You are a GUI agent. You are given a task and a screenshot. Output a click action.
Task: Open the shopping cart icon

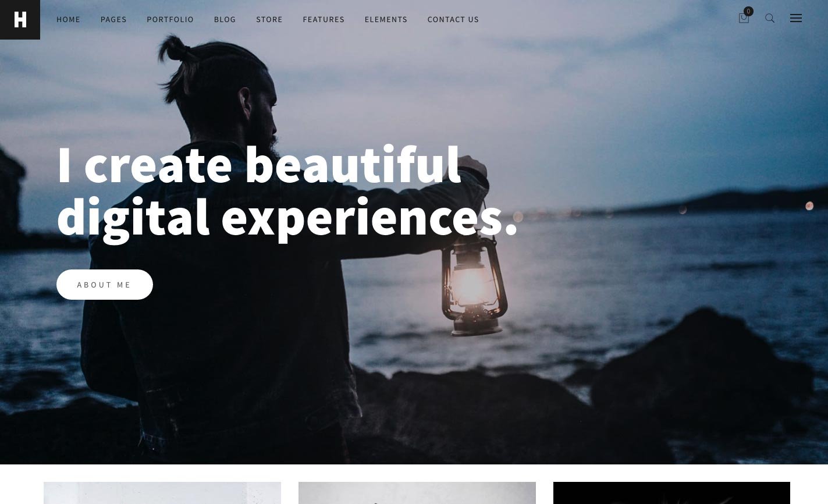click(x=743, y=19)
